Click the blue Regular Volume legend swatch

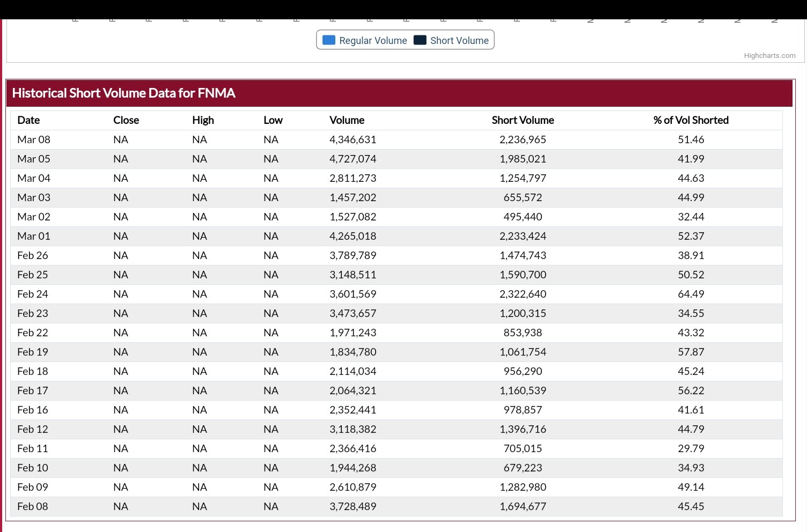coord(329,40)
